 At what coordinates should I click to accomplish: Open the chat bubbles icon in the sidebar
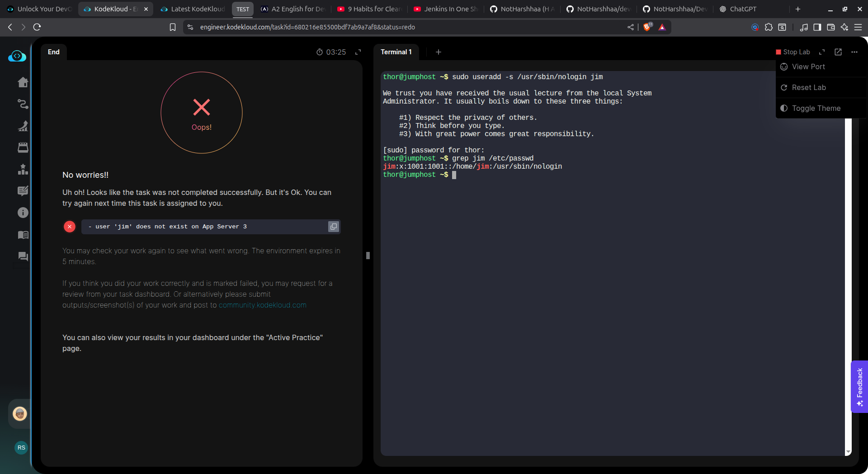coord(23,256)
